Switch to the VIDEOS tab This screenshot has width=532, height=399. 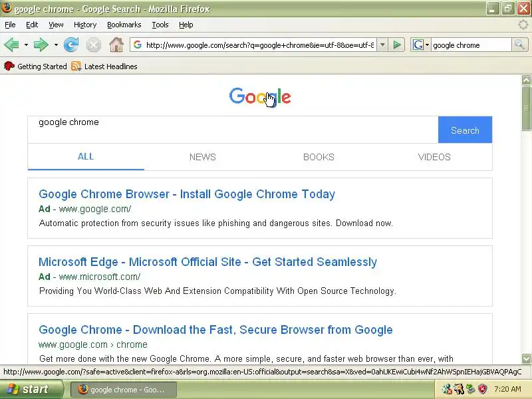click(x=434, y=157)
